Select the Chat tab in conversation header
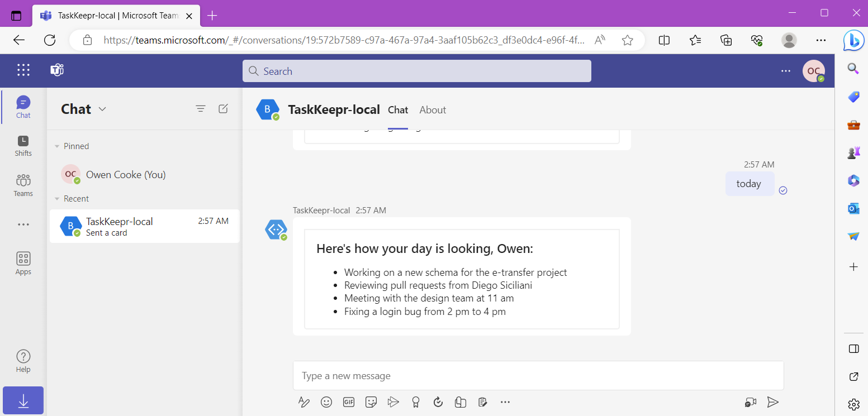868x416 pixels. click(x=398, y=110)
